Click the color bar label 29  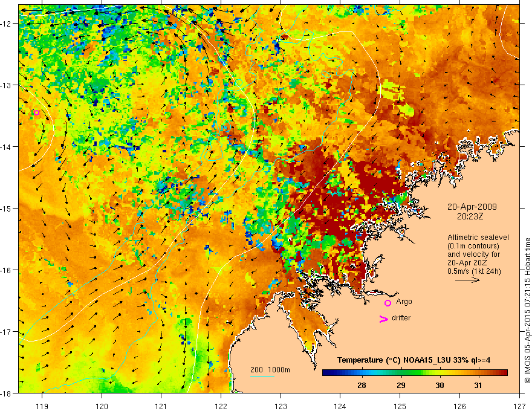(401, 385)
